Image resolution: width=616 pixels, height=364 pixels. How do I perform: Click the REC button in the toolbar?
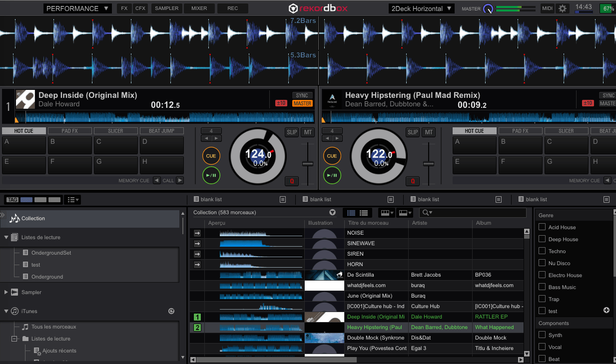coord(233,8)
